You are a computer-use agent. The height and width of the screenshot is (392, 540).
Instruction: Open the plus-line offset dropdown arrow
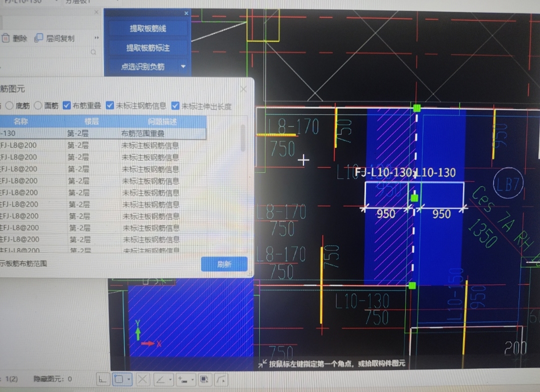192,379
